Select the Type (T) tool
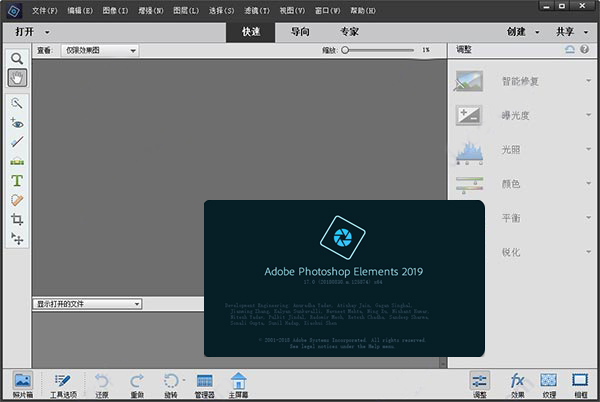Screen dimensions: 600x402 [x=17, y=181]
